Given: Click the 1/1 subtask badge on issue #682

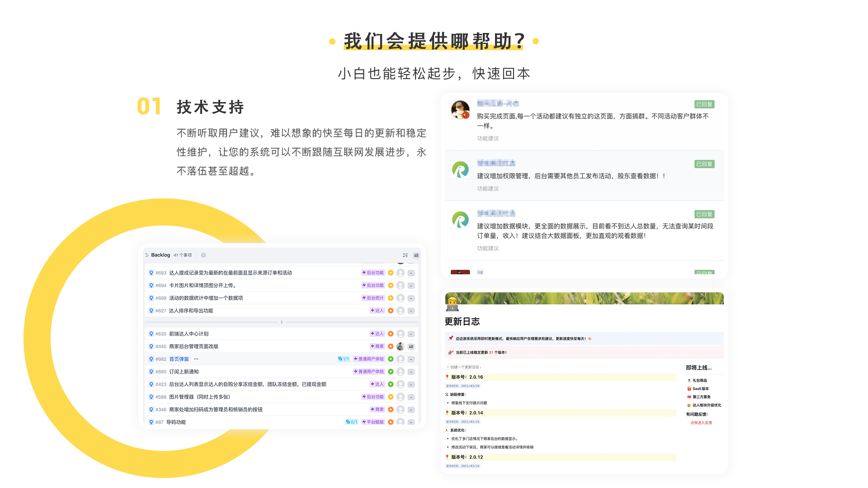Looking at the screenshot, I should pyautogui.click(x=344, y=359).
